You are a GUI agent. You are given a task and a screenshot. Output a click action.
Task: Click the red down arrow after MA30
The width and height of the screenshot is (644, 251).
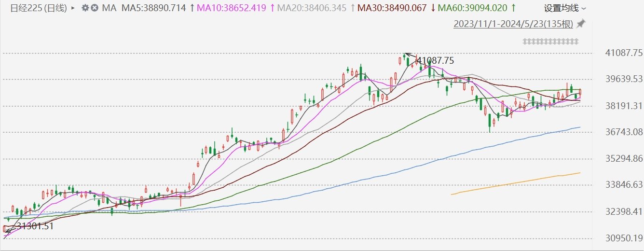(x=433, y=8)
